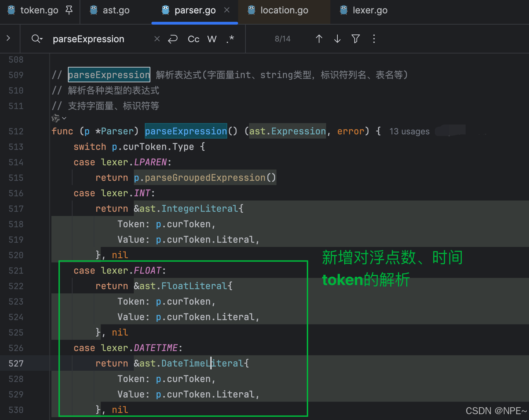Click line number 527 in gutter
Screen dimensions: 529x420
tap(16, 363)
